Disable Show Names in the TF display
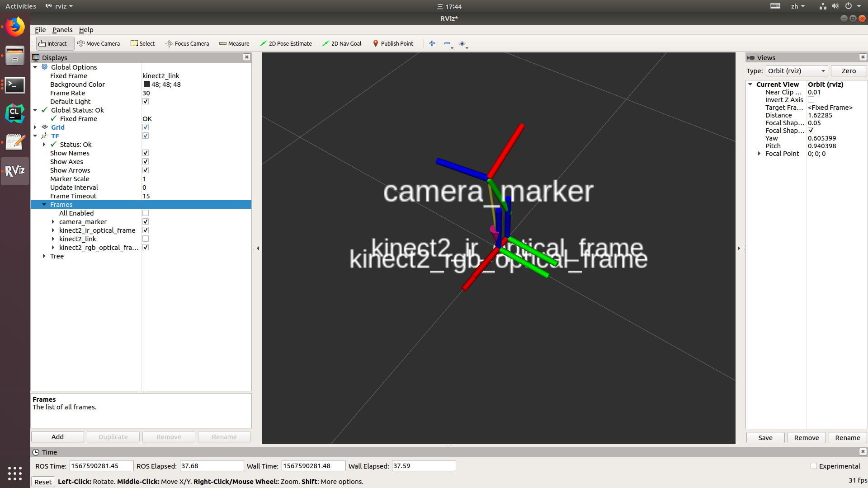 coord(145,153)
